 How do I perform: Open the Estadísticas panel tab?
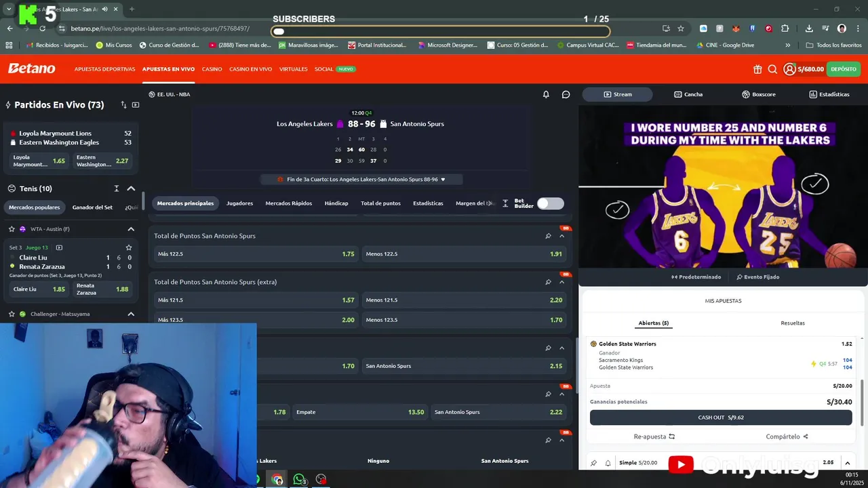[x=829, y=94]
